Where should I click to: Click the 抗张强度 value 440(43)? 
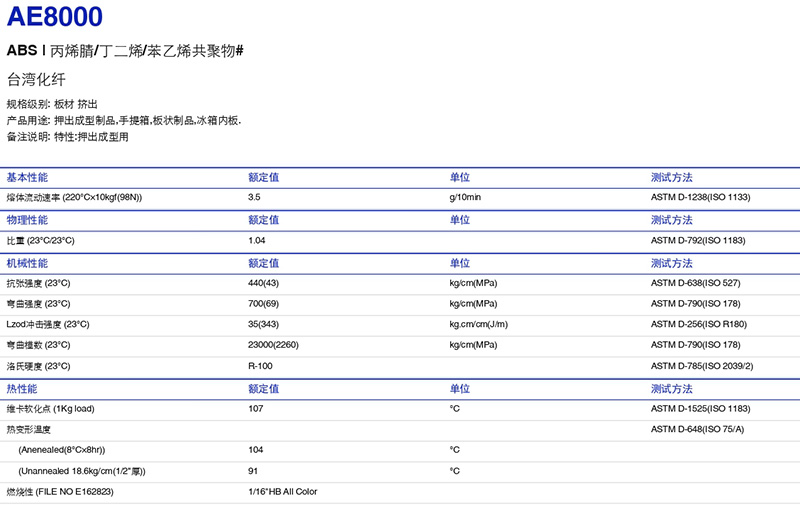[x=263, y=283]
